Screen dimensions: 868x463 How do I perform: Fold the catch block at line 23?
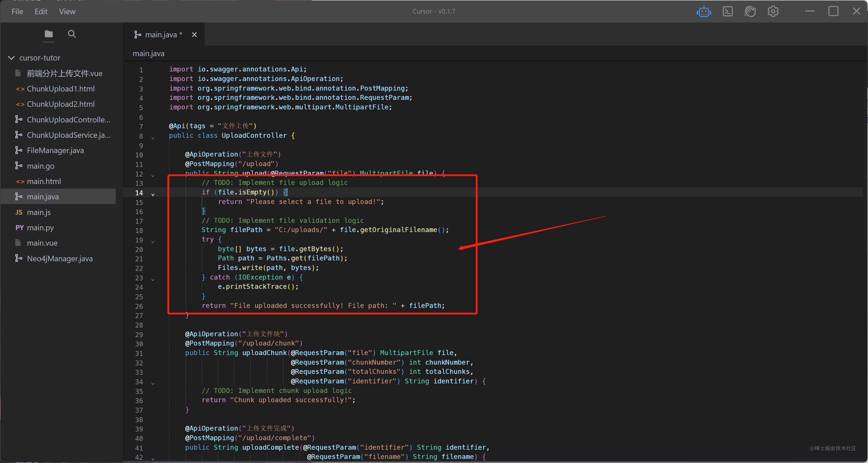coord(153,280)
